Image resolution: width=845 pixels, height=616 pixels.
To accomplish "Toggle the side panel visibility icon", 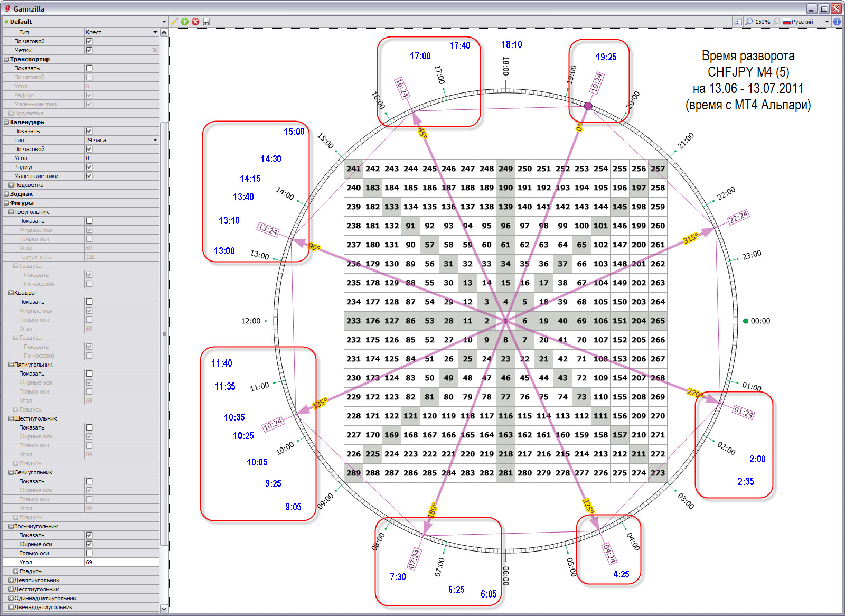I will (x=737, y=22).
